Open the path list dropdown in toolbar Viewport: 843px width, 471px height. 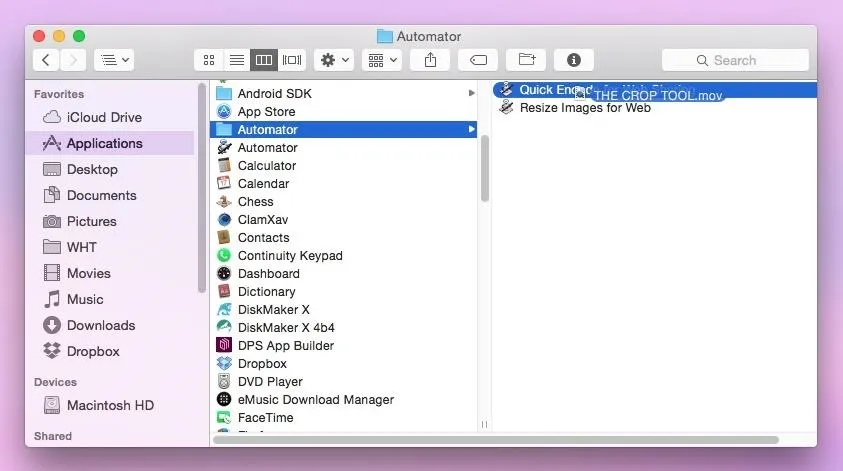coord(114,60)
